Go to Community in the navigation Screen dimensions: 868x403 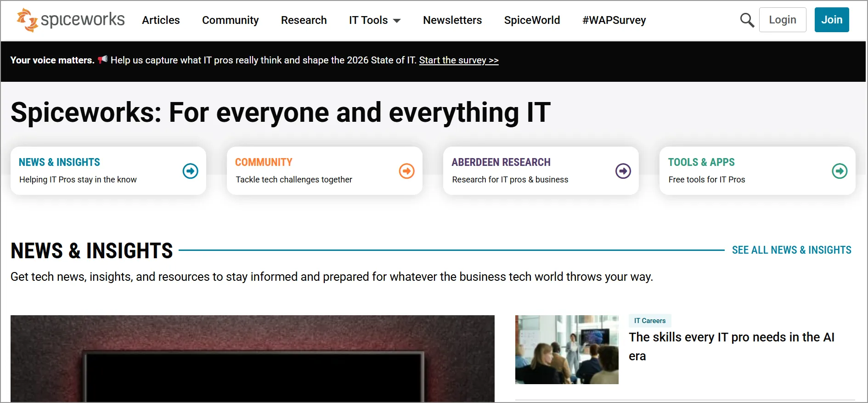coord(231,20)
